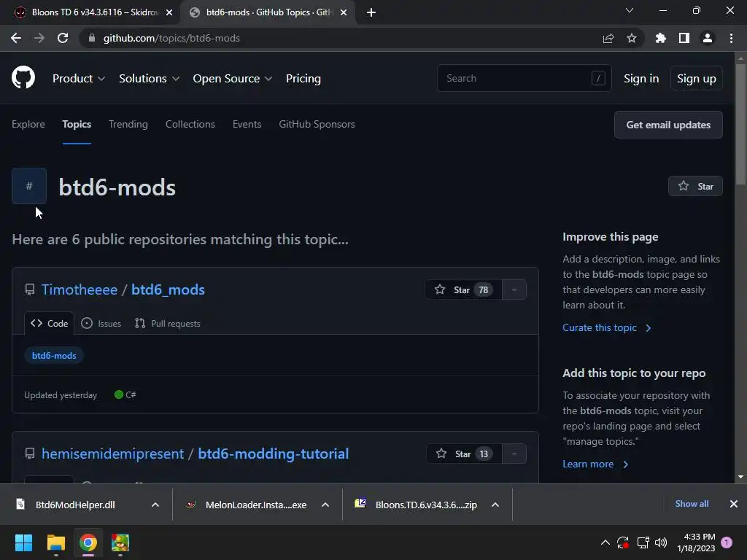Open the Explore tab
The height and width of the screenshot is (560, 747).
[28, 124]
